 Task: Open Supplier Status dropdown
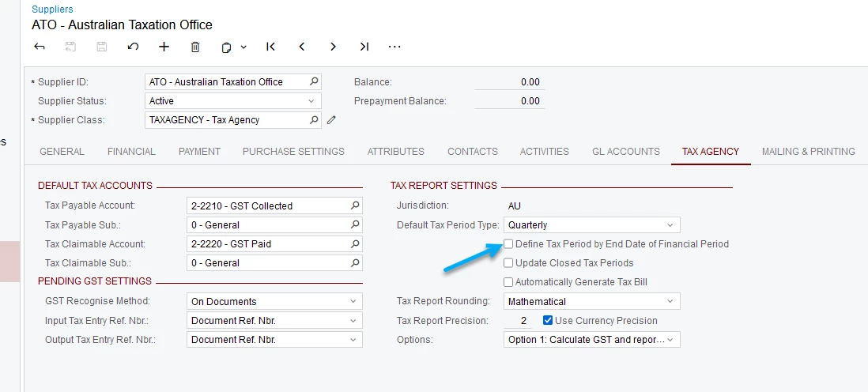click(311, 101)
